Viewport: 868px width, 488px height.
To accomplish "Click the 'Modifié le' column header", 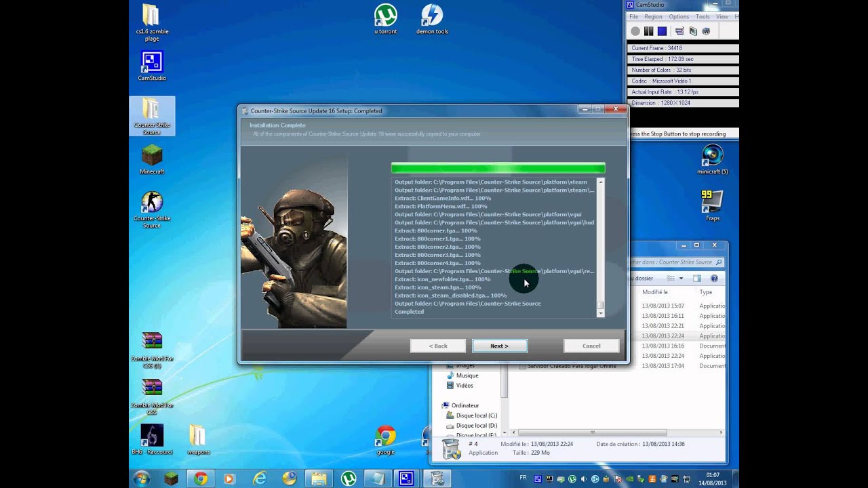I will 655,292.
